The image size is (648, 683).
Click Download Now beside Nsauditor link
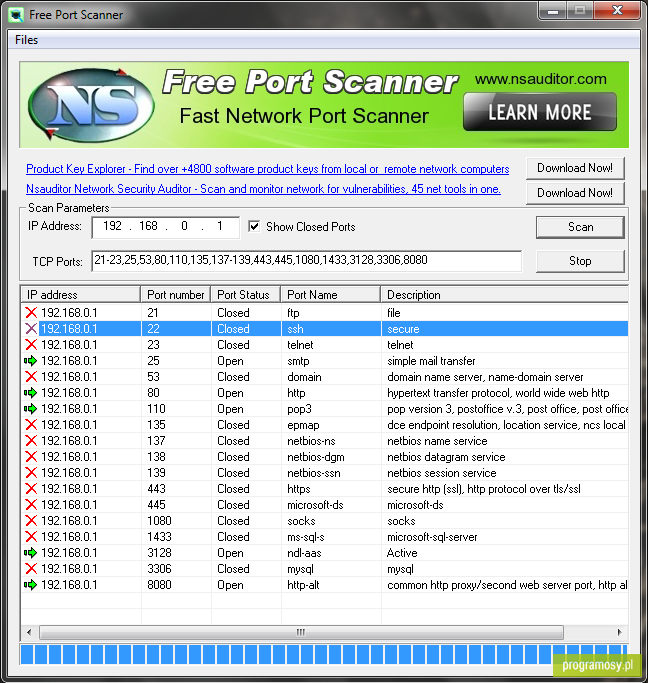575,193
